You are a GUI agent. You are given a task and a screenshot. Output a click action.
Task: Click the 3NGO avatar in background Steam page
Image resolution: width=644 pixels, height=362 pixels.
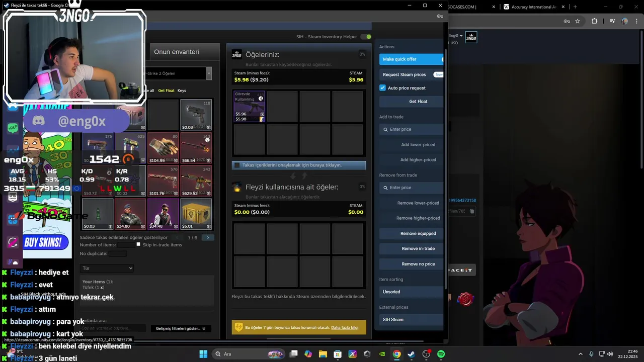coord(471,37)
